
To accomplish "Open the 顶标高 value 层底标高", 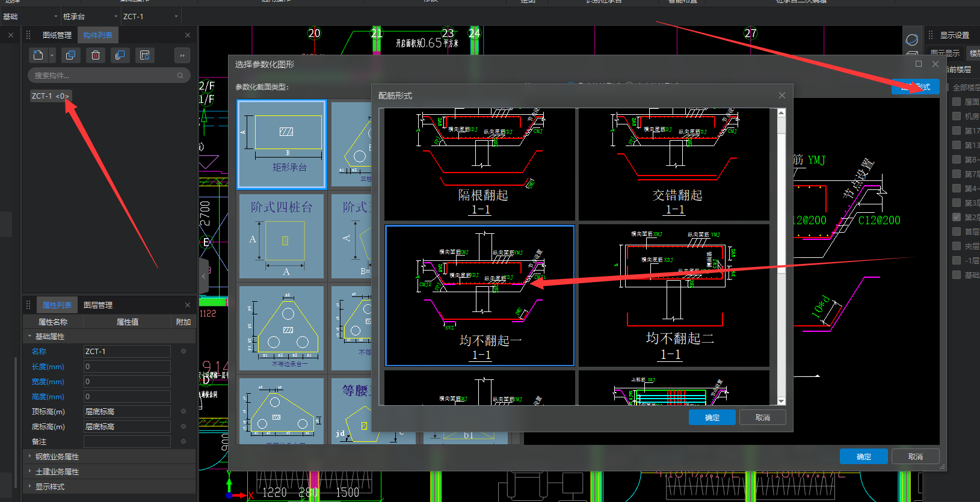I will pos(127,411).
